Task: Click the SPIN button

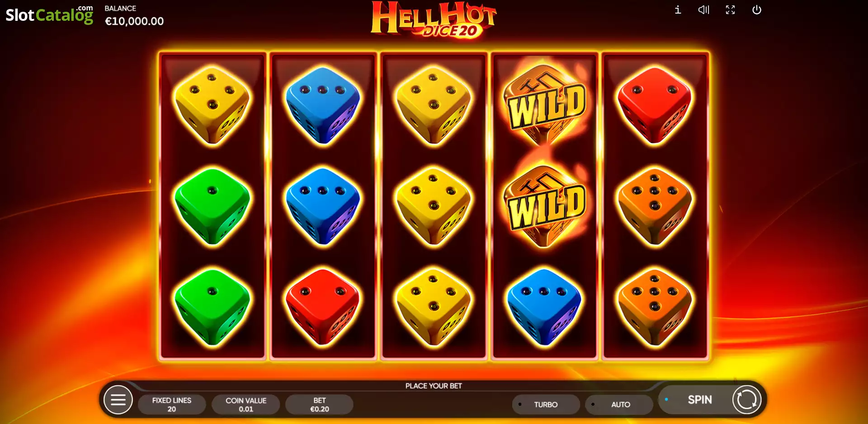Action: (x=700, y=400)
